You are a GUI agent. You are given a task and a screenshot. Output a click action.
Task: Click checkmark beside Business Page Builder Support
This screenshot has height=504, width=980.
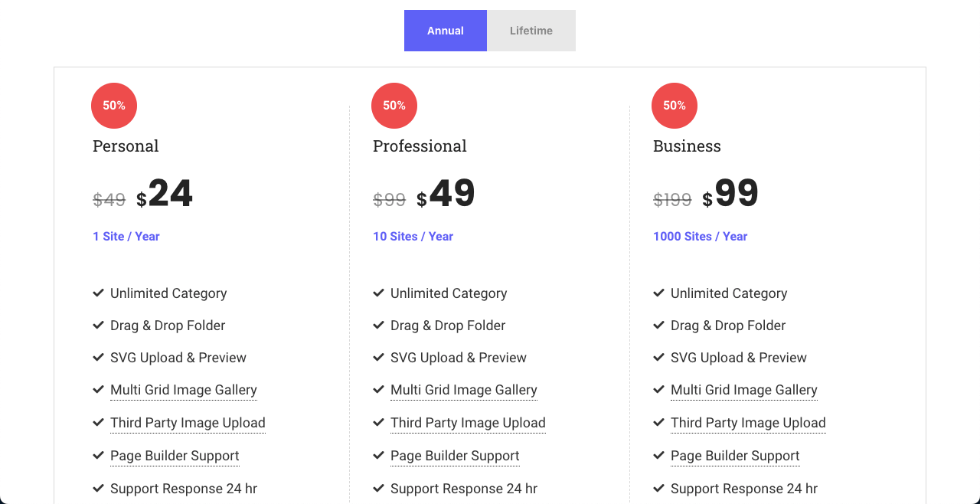(x=658, y=456)
